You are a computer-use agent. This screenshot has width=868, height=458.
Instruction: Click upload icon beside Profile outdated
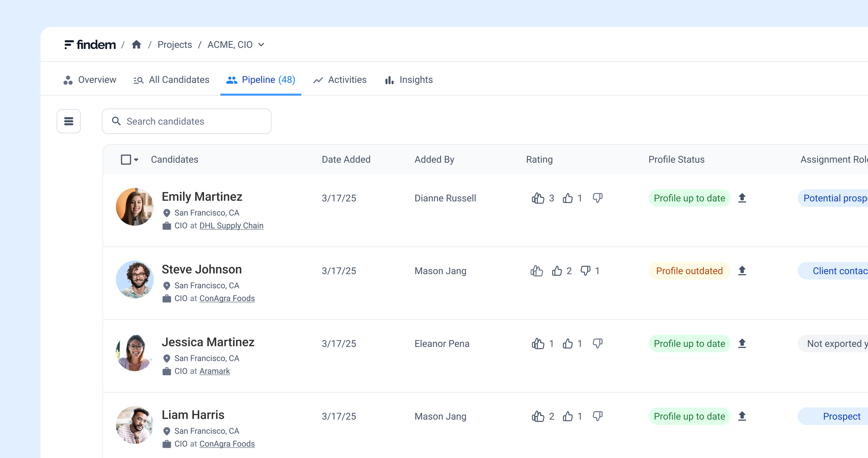click(742, 271)
